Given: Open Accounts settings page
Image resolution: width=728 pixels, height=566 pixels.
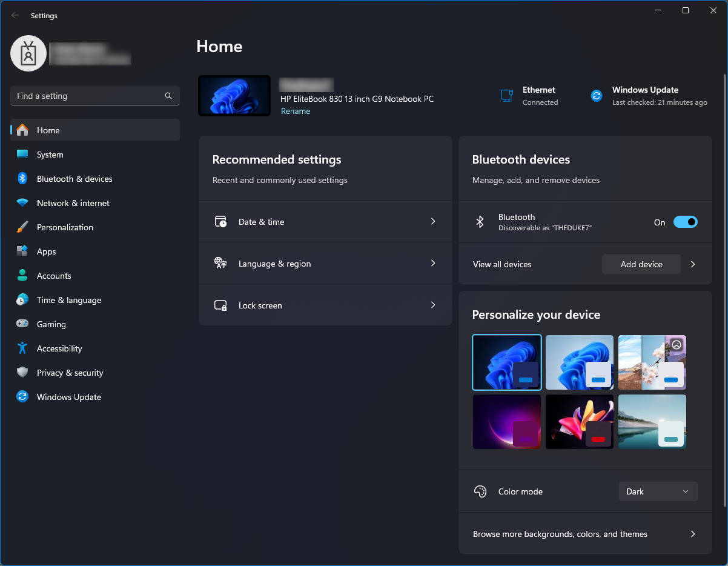Looking at the screenshot, I should tap(95, 276).
